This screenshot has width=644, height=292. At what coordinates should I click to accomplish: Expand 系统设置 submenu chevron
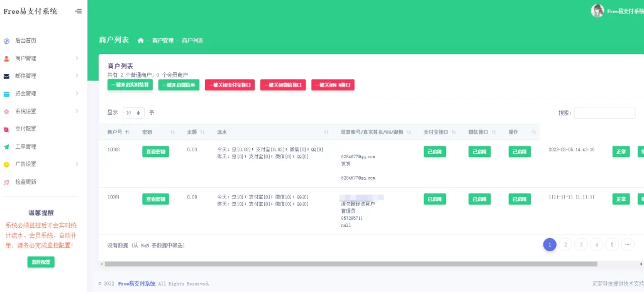point(77,111)
